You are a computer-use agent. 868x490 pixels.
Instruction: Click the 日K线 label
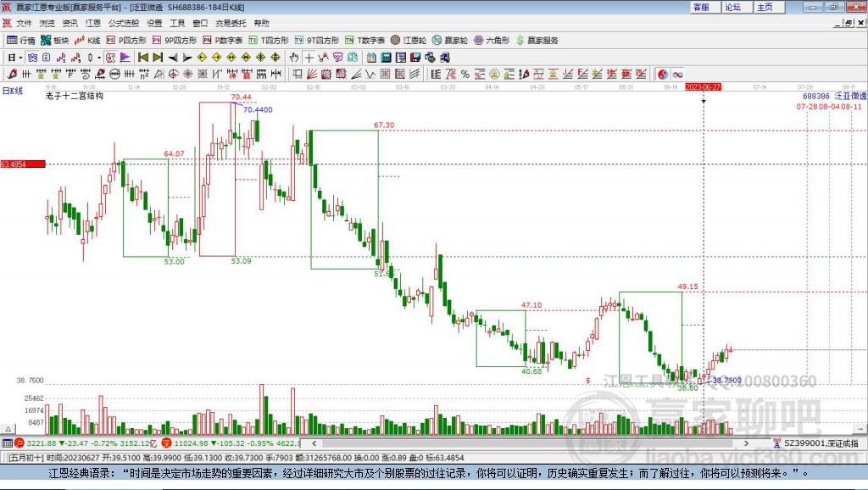[x=12, y=91]
